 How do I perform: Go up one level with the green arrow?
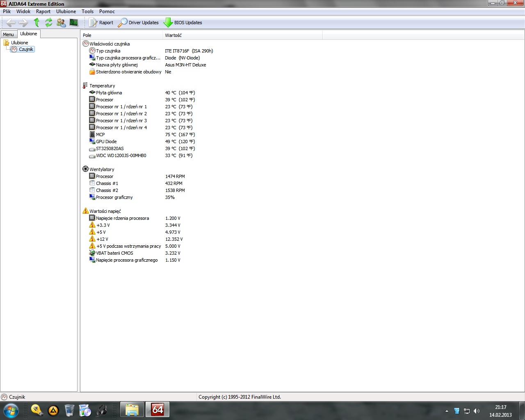tap(37, 23)
